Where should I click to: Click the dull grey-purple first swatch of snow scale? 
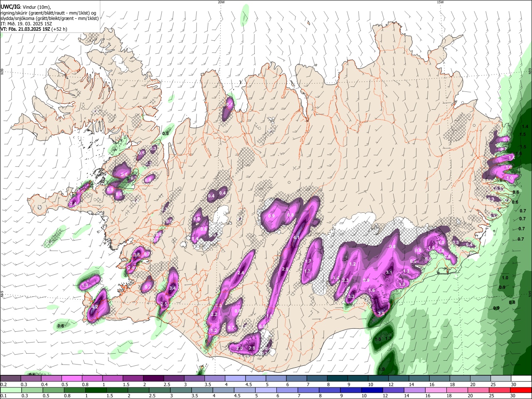point(10,378)
